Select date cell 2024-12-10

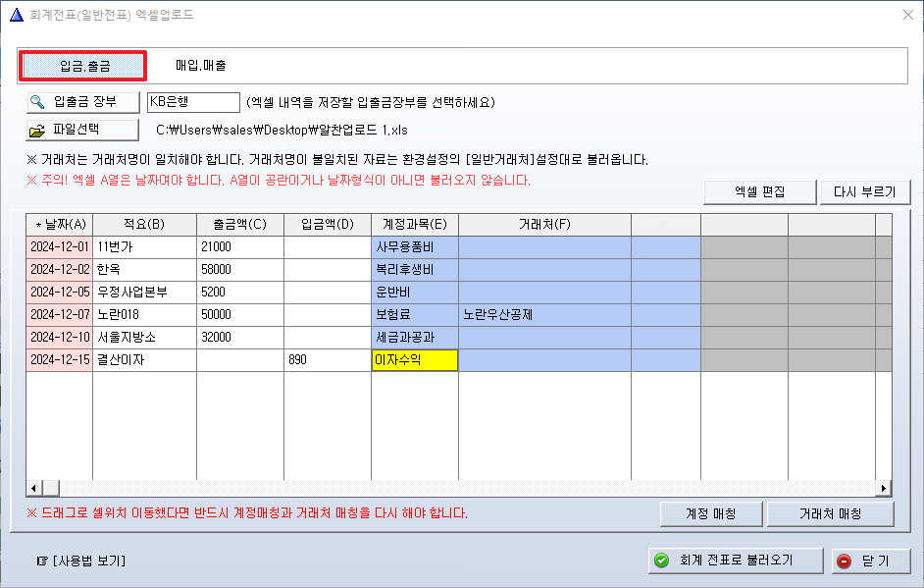[60, 338]
